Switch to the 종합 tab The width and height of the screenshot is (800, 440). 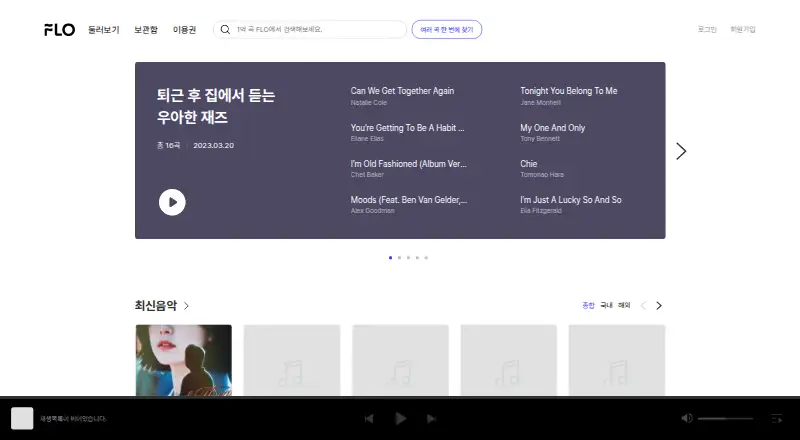click(x=588, y=305)
